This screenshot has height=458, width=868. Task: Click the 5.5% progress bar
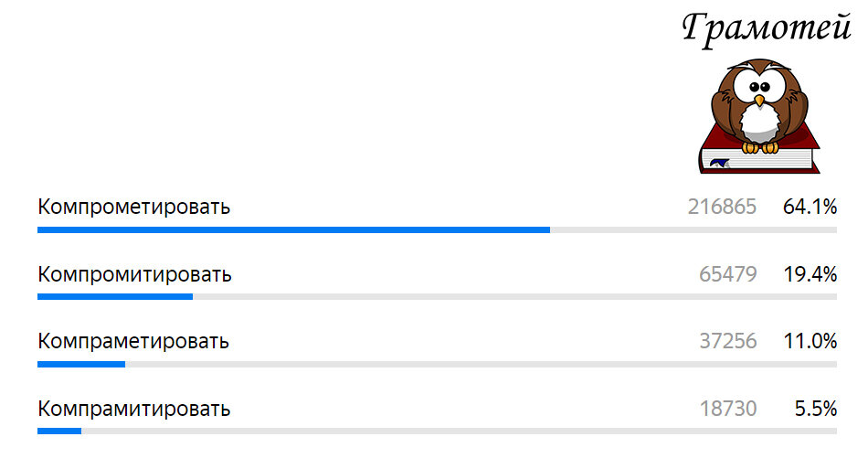438,431
